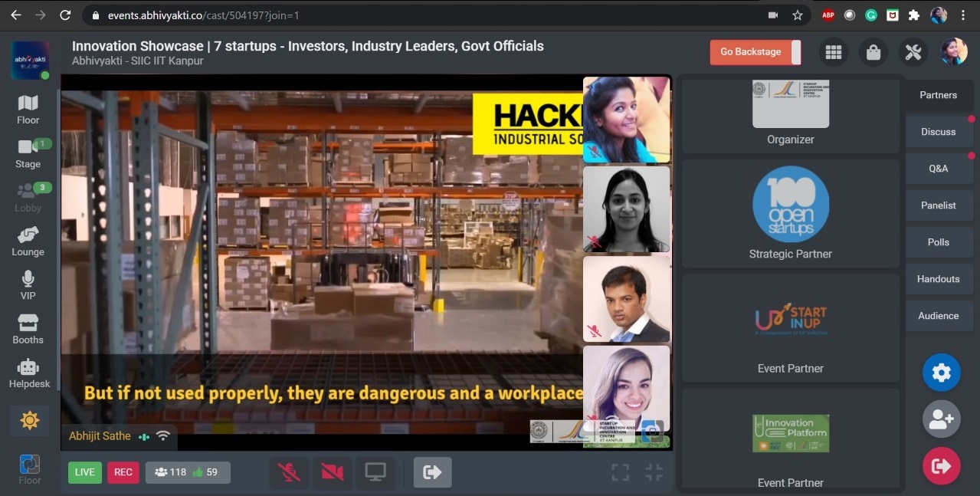980x496 pixels.
Task: Open the Lounge from sidebar
Action: 28,241
